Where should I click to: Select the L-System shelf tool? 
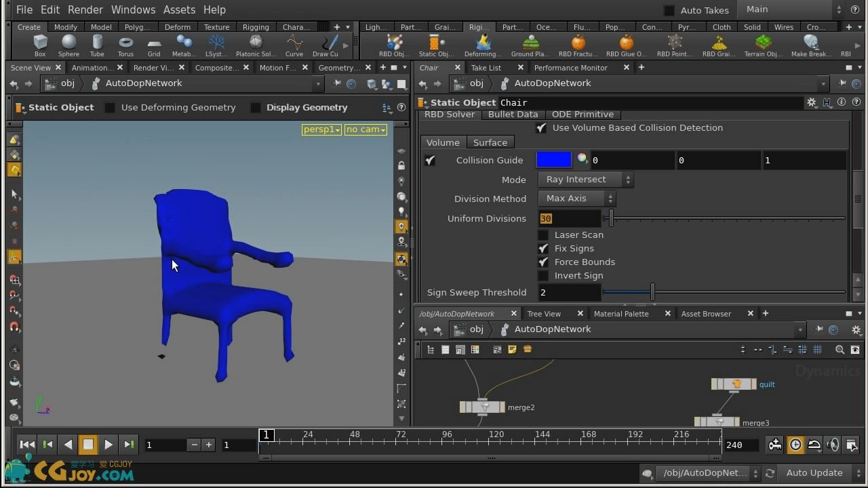216,45
